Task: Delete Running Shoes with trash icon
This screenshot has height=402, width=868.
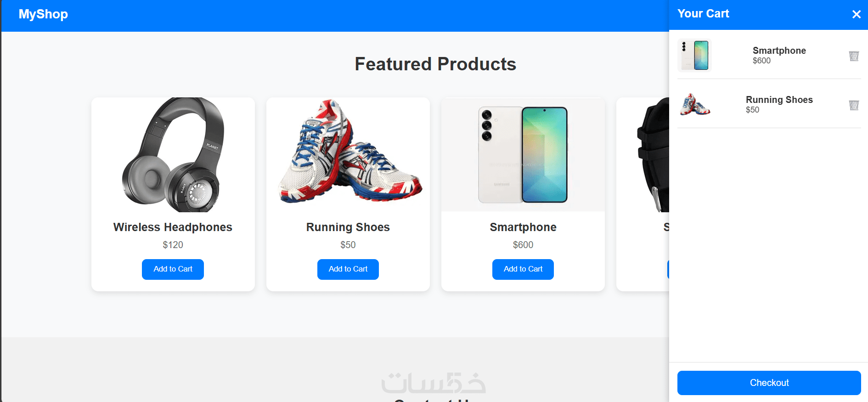Action: [854, 105]
